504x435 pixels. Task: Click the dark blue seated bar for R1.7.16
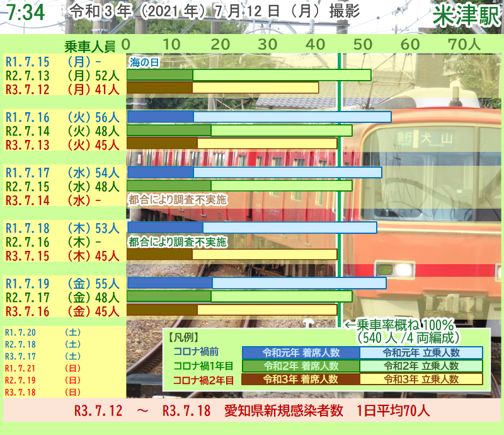[161, 117]
